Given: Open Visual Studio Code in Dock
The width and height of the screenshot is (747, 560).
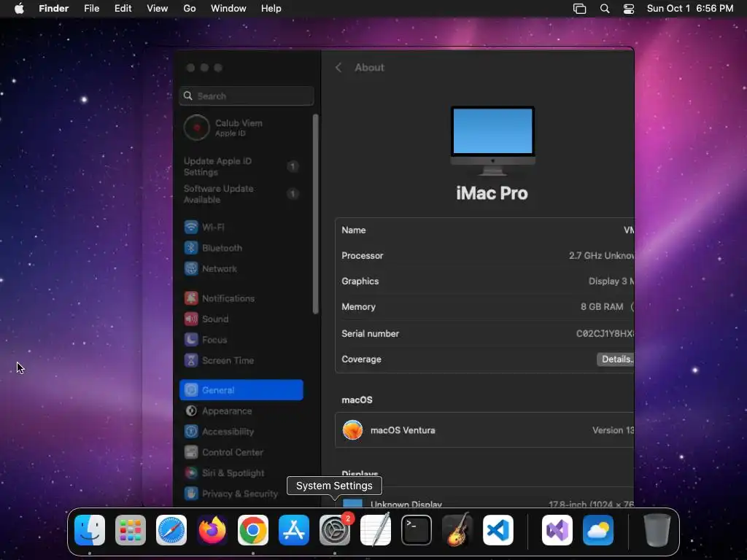Looking at the screenshot, I should [498, 530].
